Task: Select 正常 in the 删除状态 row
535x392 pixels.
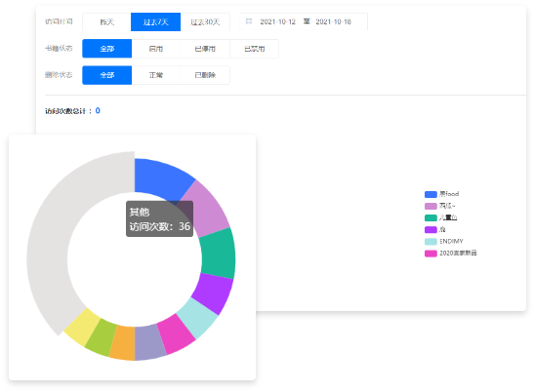Action: coord(156,75)
